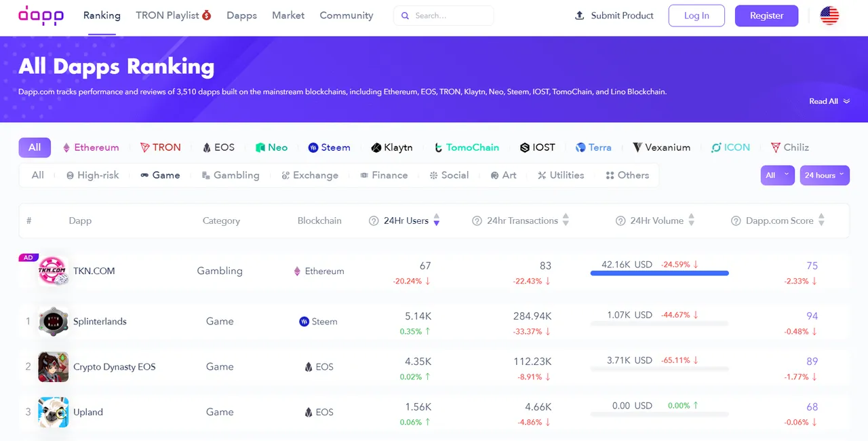Focus the Search input field
868x441 pixels.
[x=443, y=16]
